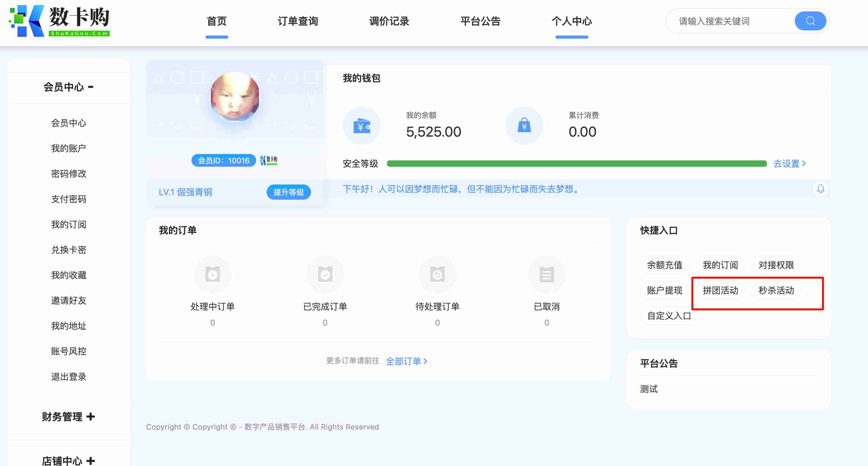The width and height of the screenshot is (868, 466).
Task: Open the processing orders clock icon
Action: tap(213, 274)
